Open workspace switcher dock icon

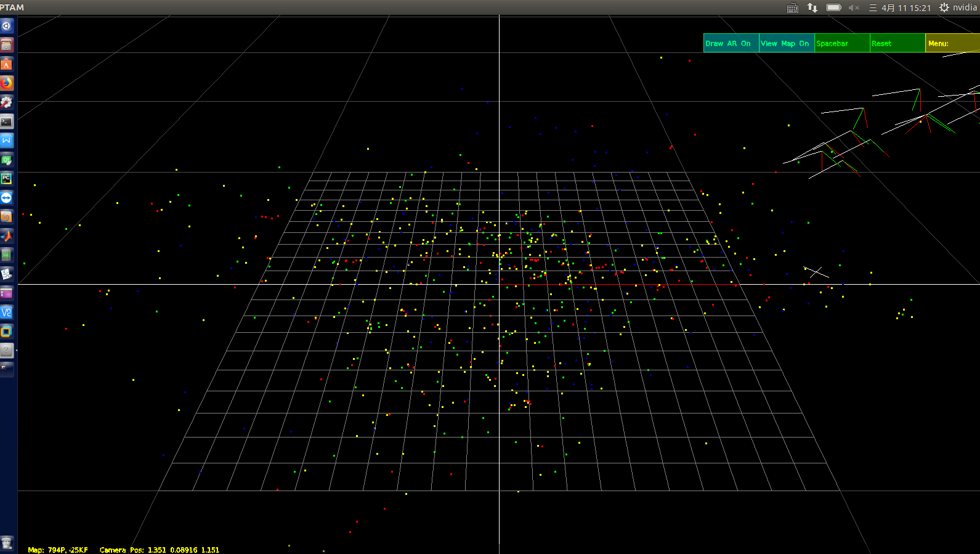(6, 370)
